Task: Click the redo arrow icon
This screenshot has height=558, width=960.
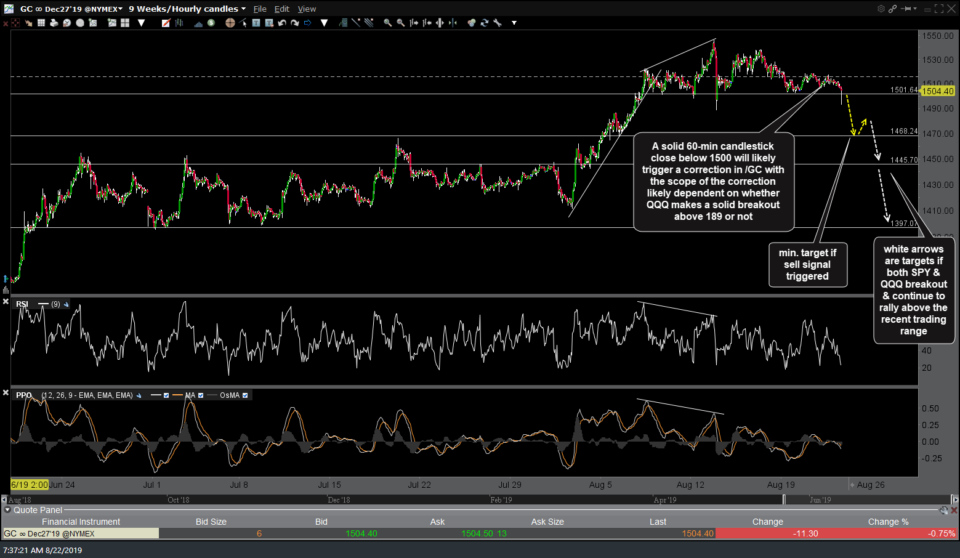Action: (294, 23)
